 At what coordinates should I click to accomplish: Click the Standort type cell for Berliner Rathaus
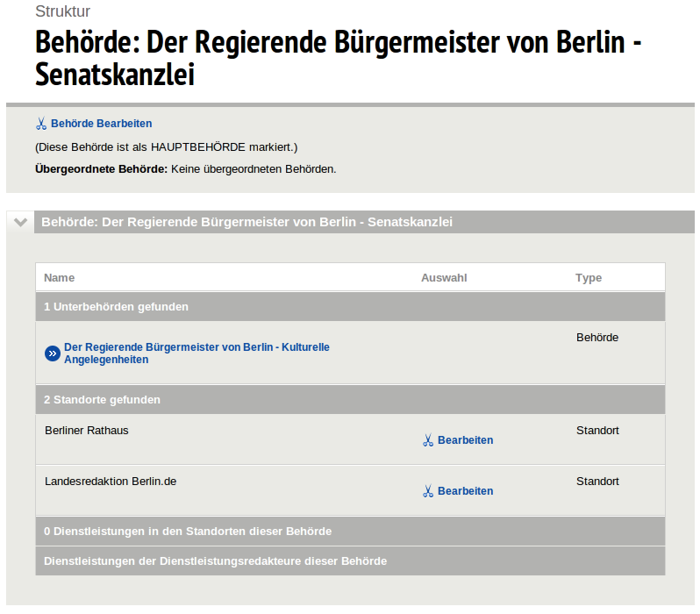[x=597, y=431]
